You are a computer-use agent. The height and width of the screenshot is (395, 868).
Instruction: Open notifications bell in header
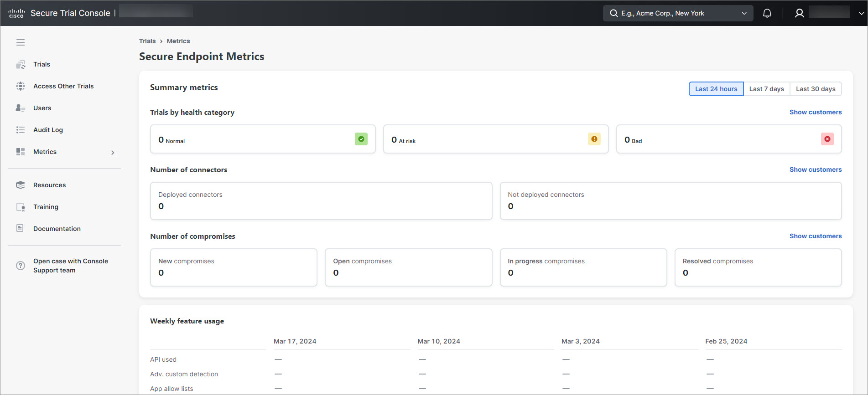click(767, 13)
